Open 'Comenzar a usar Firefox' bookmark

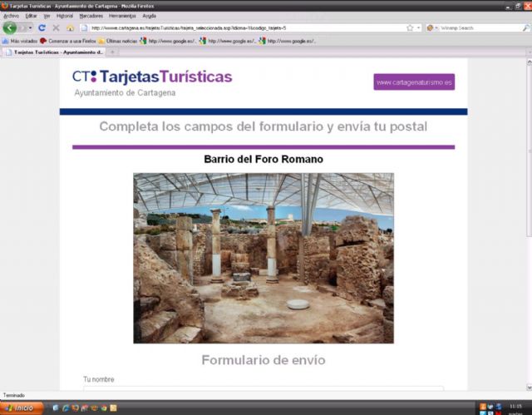click(68, 40)
